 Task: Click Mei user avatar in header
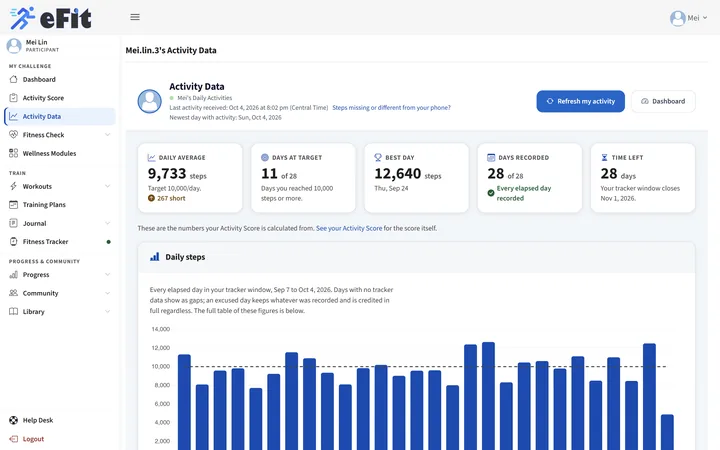tap(677, 18)
